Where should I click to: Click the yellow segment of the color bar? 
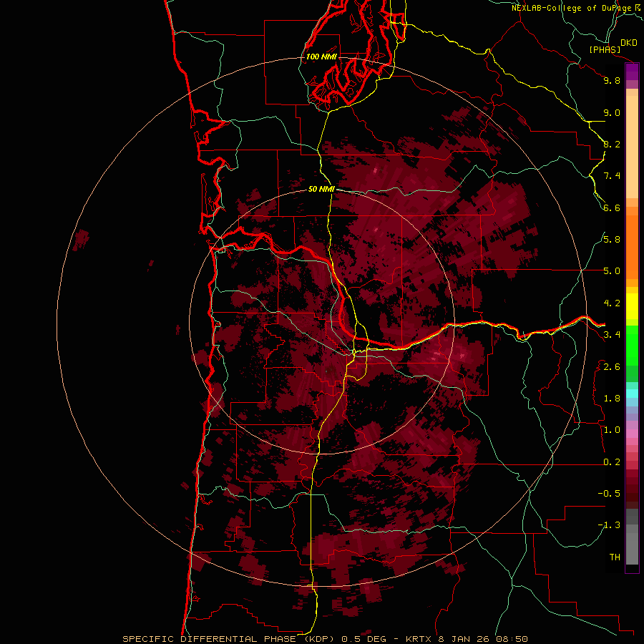632,306
